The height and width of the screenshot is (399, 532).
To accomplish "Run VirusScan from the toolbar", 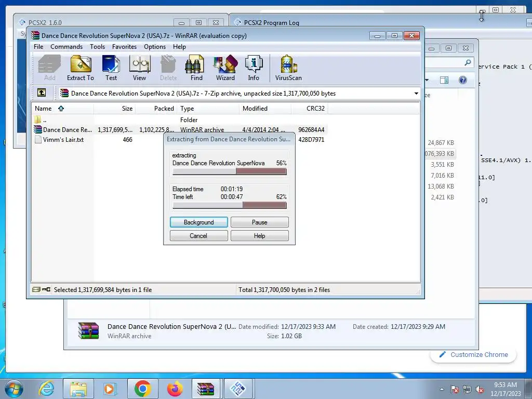I will (x=288, y=68).
